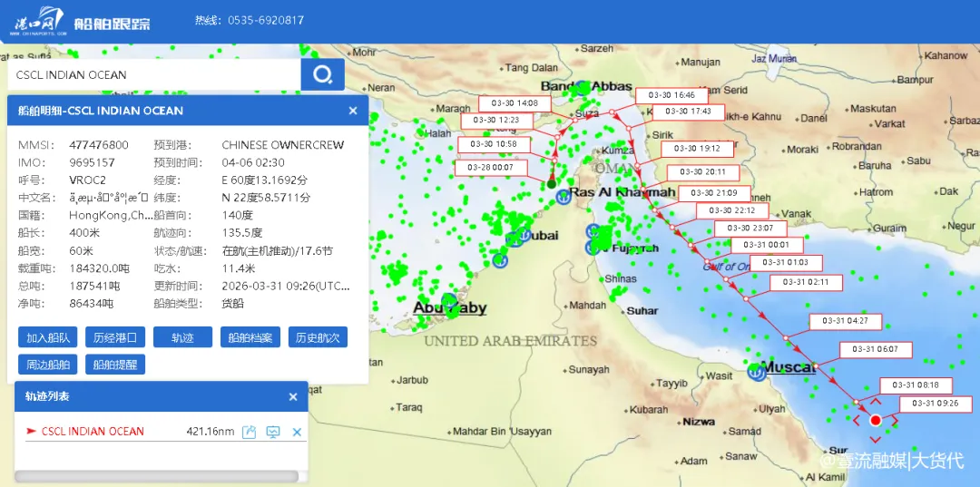Click the track list horizontal scrollbar
The height and width of the screenshot is (487, 980).
pyautogui.click(x=156, y=476)
